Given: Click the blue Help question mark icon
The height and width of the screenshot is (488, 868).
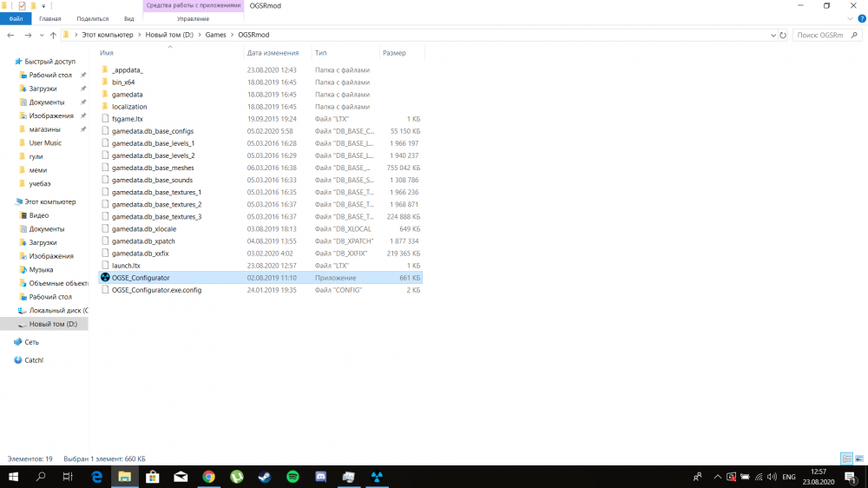Looking at the screenshot, I should pos(860,18).
